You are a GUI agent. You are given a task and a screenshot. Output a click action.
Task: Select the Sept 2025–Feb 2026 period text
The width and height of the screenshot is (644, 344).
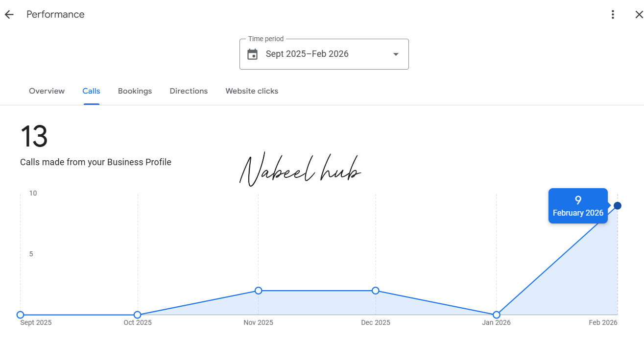point(307,54)
